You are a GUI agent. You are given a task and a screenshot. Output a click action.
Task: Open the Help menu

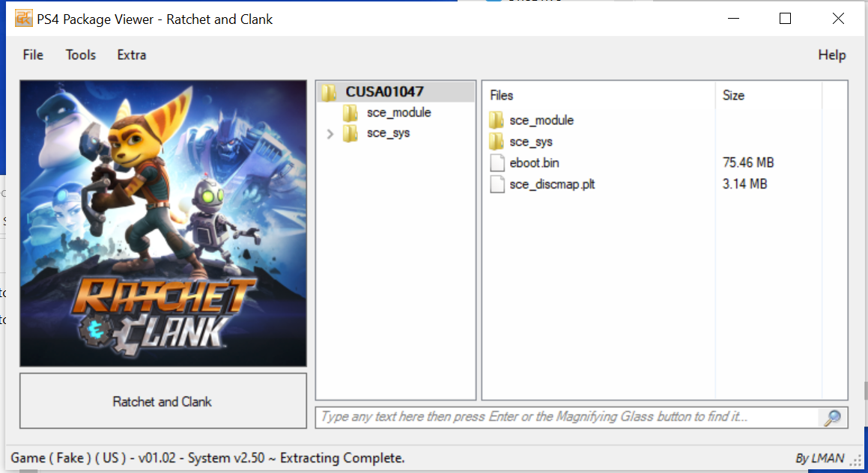tap(832, 55)
